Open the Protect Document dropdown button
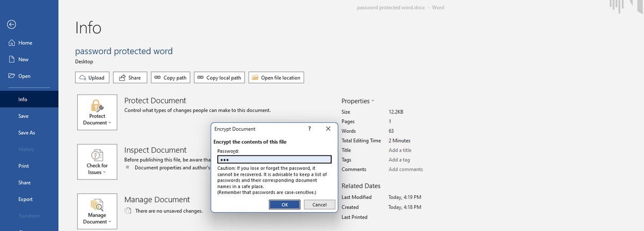 click(x=97, y=112)
